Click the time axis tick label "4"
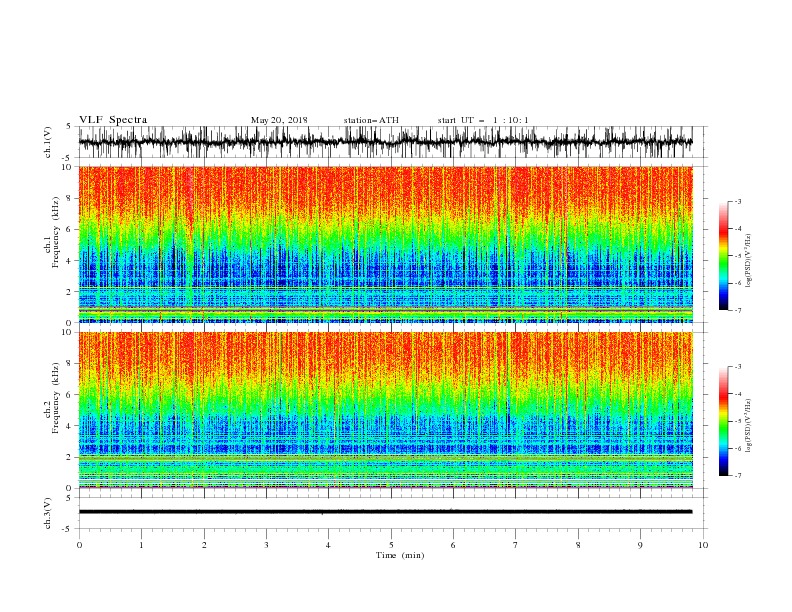Viewport: 792px width, 612px height. click(328, 545)
